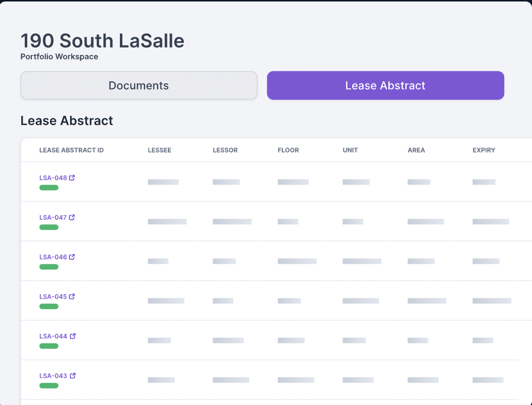Open lease abstract LSA-045 link
Viewport: 532px width, 405px height.
tap(53, 297)
